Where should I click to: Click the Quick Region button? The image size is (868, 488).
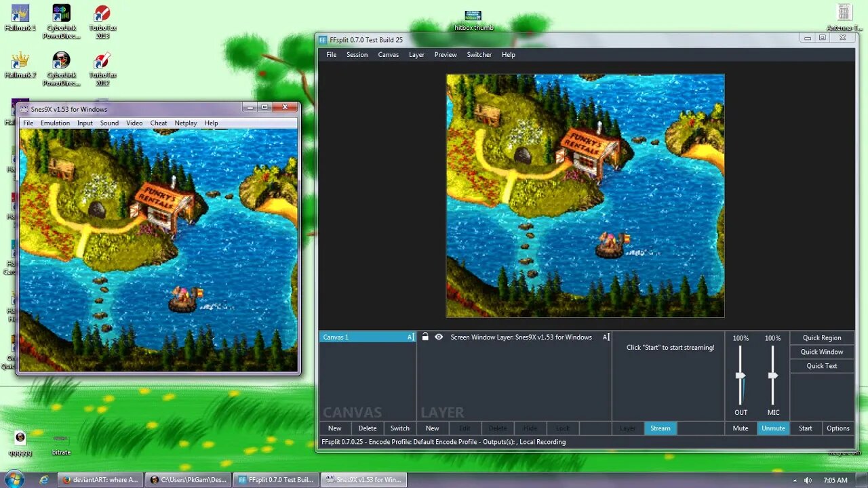pyautogui.click(x=822, y=338)
